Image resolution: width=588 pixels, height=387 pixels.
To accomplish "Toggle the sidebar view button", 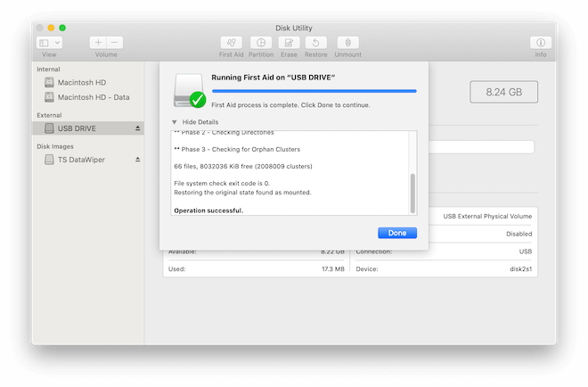I will 43,43.
